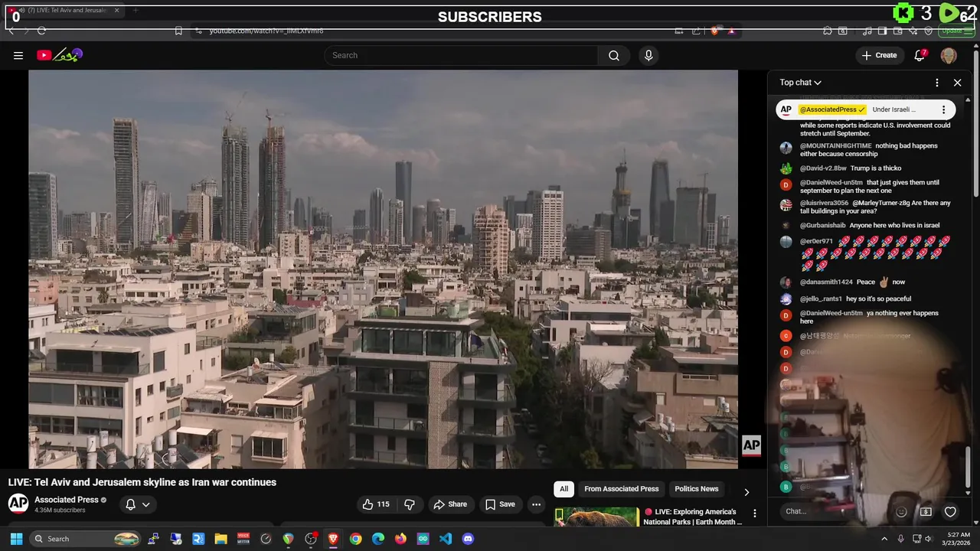This screenshot has width=980, height=551.
Task: Open Microsoft Edge from the taskbar
Action: [x=378, y=539]
